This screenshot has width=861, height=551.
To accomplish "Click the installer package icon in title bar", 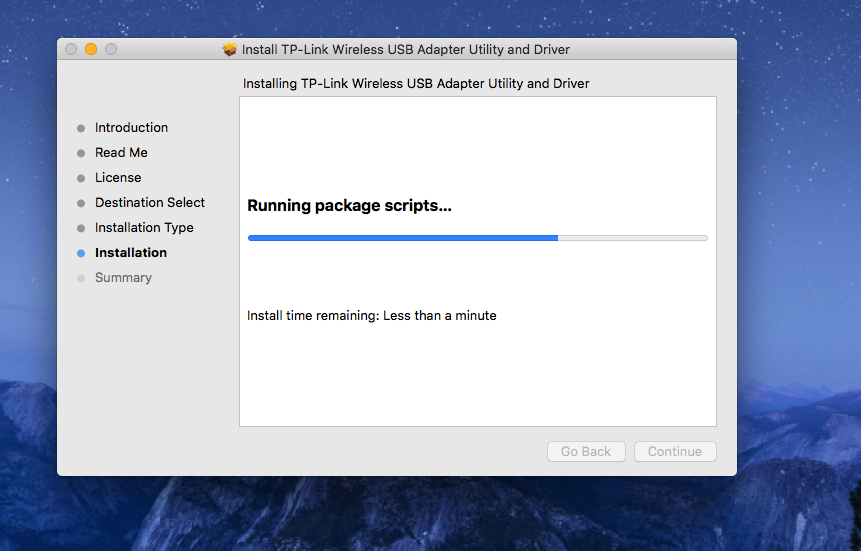I will click(230, 49).
